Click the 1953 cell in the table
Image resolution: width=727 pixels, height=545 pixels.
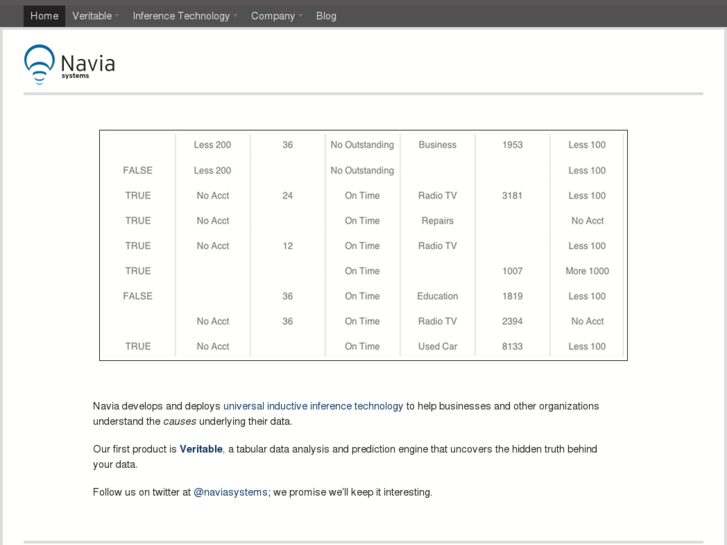(x=512, y=145)
